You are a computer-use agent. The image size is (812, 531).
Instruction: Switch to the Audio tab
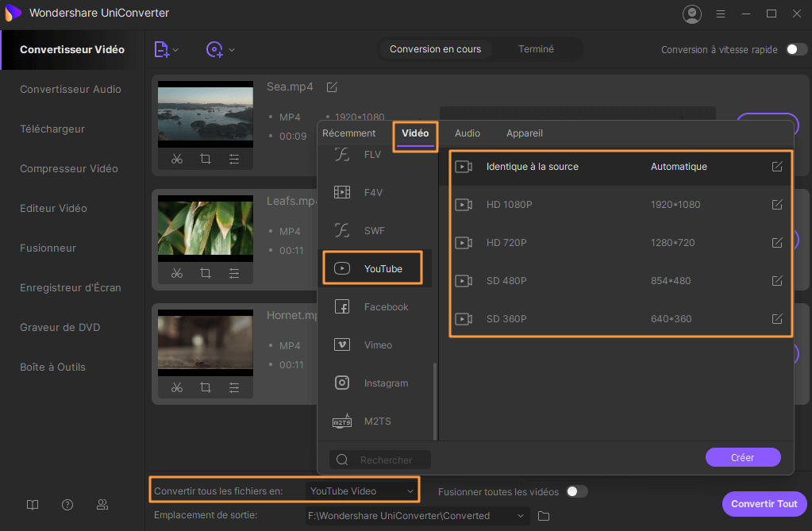tap(467, 133)
